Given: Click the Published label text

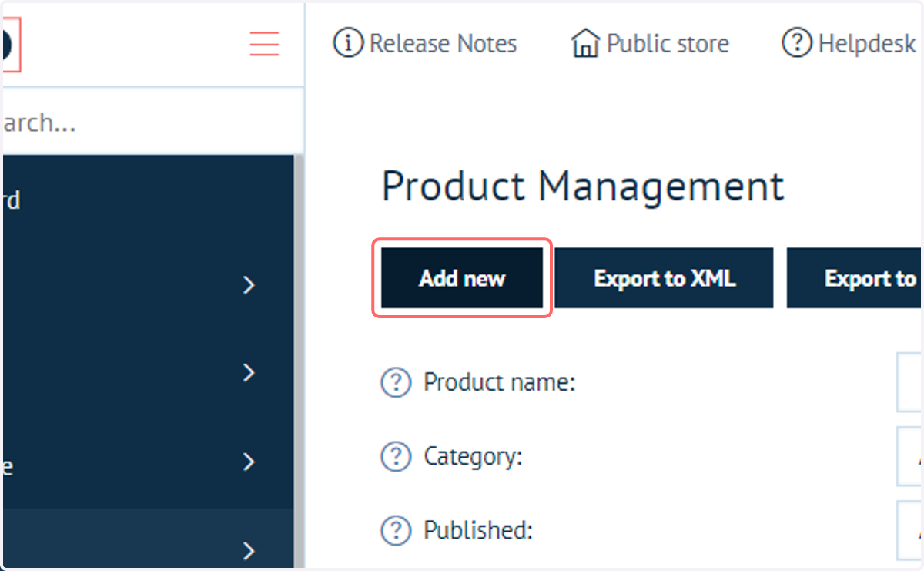Looking at the screenshot, I should [x=478, y=531].
